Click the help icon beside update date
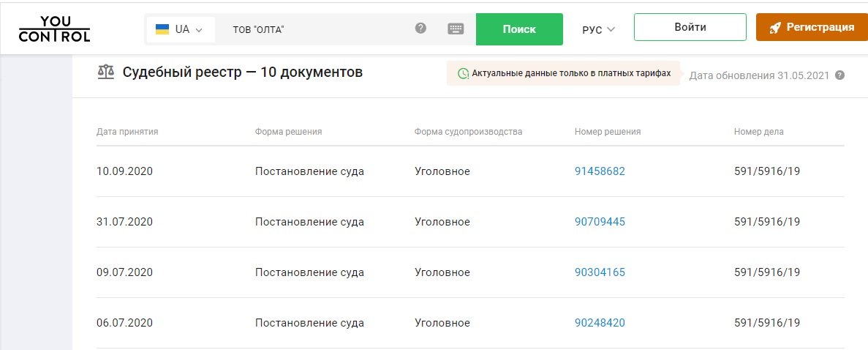Viewport: 868px width, 350px height. coord(840,75)
